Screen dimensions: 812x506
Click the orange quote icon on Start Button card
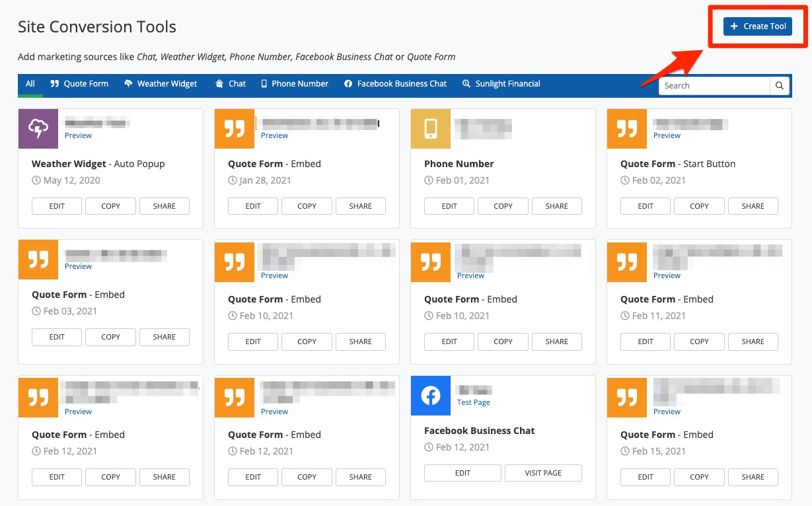626,129
